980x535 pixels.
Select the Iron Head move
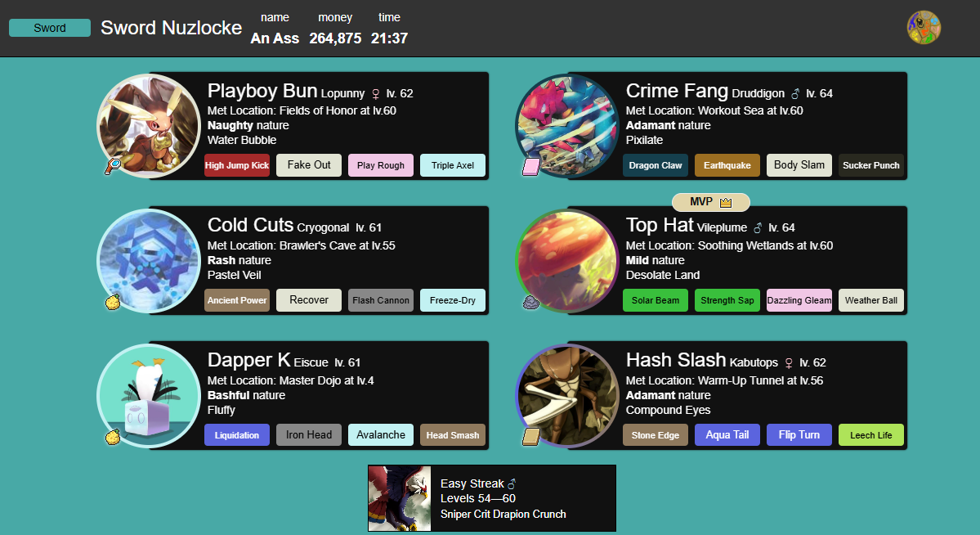pyautogui.click(x=309, y=435)
